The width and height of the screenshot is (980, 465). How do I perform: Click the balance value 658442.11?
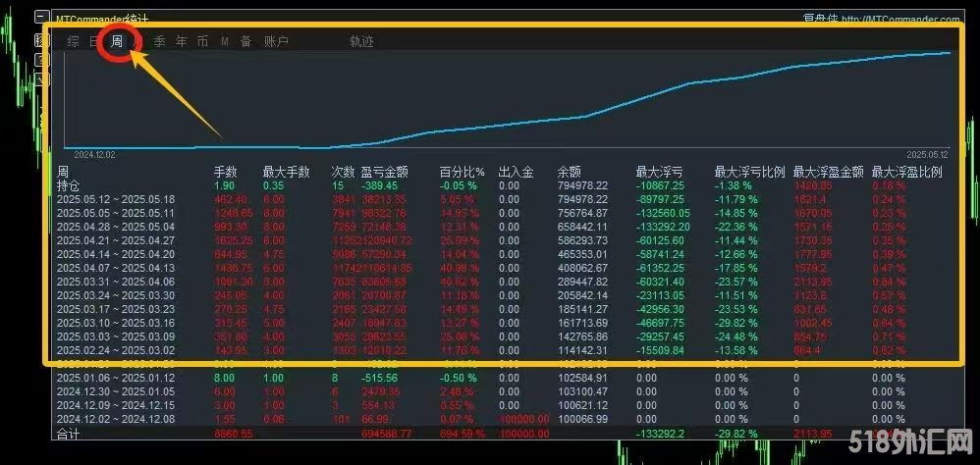click(582, 228)
